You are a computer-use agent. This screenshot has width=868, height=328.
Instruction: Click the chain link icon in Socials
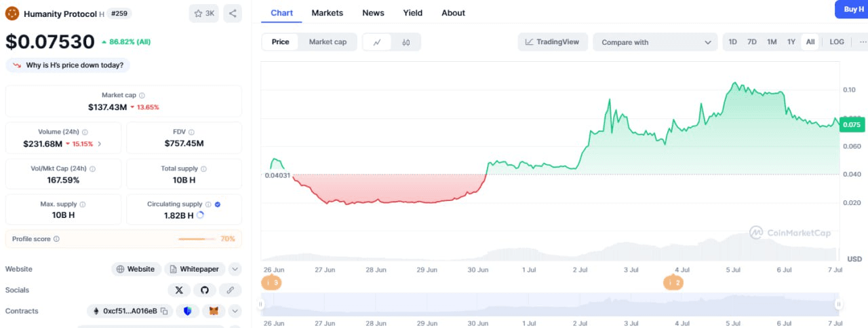[x=231, y=290]
